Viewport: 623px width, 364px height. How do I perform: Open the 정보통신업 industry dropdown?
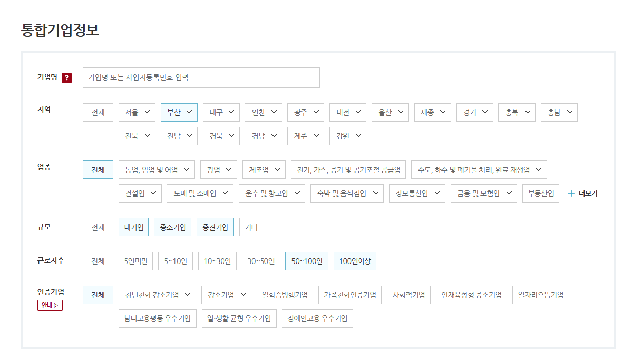click(417, 193)
